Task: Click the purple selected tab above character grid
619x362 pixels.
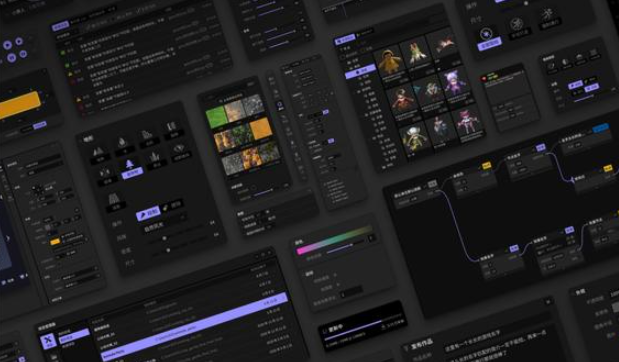Action: (345, 39)
